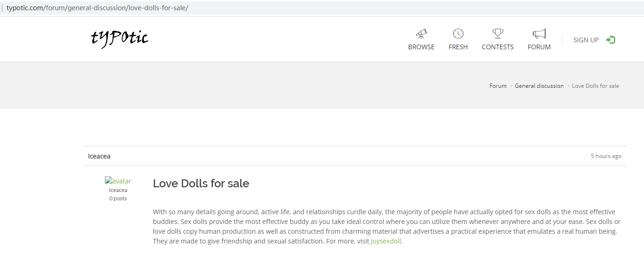Select FORUM text in navigation
This screenshot has height=263, width=644.
click(x=539, y=47)
